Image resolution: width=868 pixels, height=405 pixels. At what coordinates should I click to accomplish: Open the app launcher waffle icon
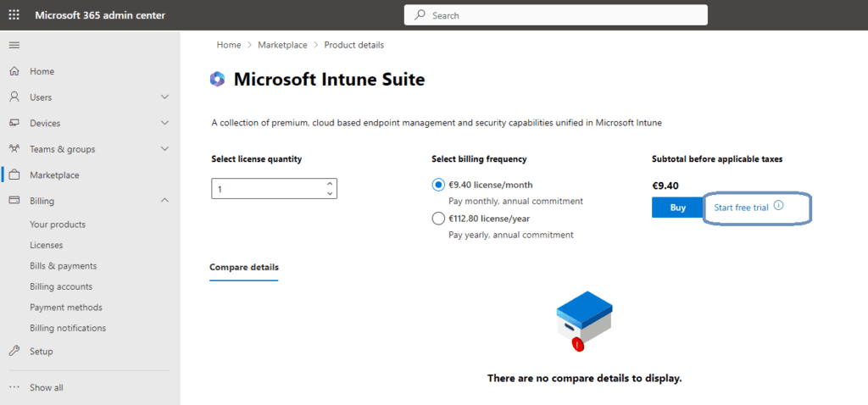pos(14,15)
